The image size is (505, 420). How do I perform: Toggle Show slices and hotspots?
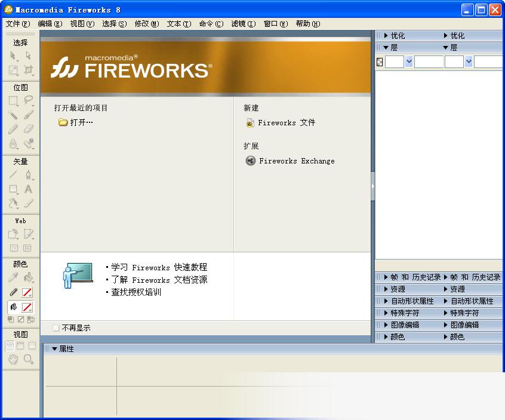(27, 248)
